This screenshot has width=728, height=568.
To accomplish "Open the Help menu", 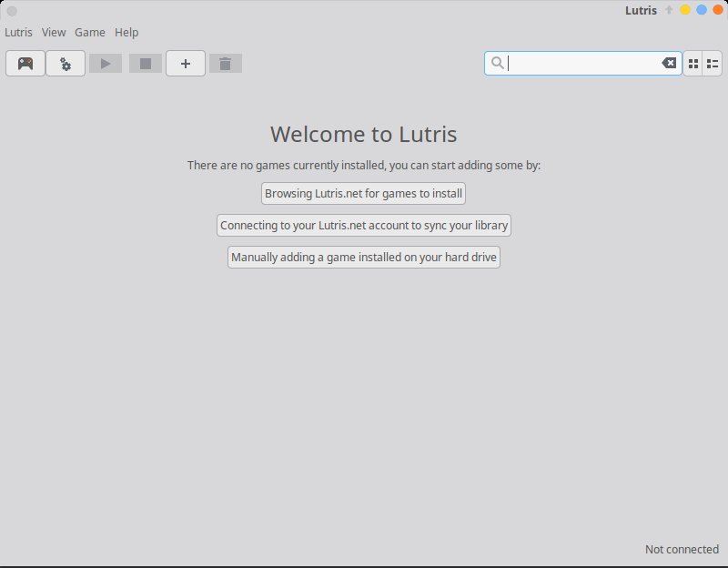I will 126,33.
